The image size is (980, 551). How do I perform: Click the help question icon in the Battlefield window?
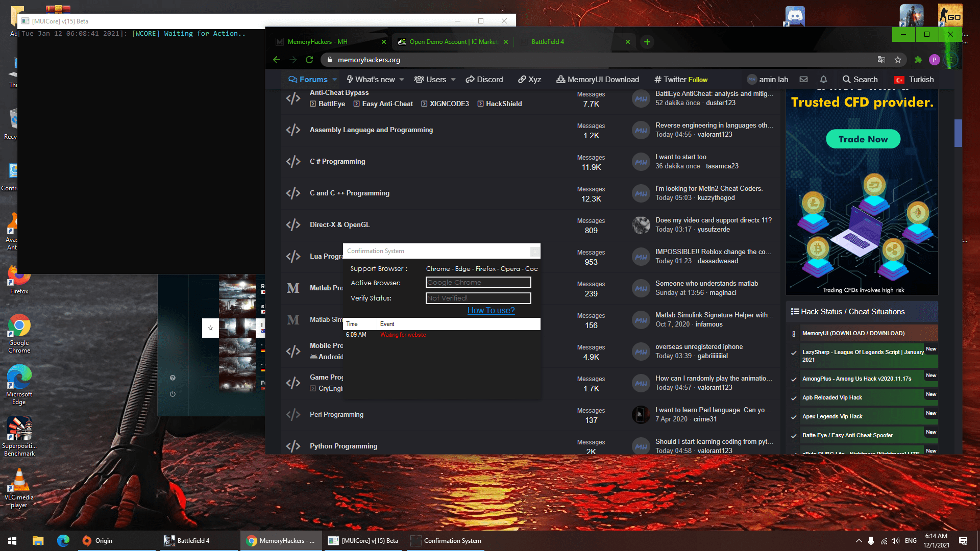pos(173,378)
